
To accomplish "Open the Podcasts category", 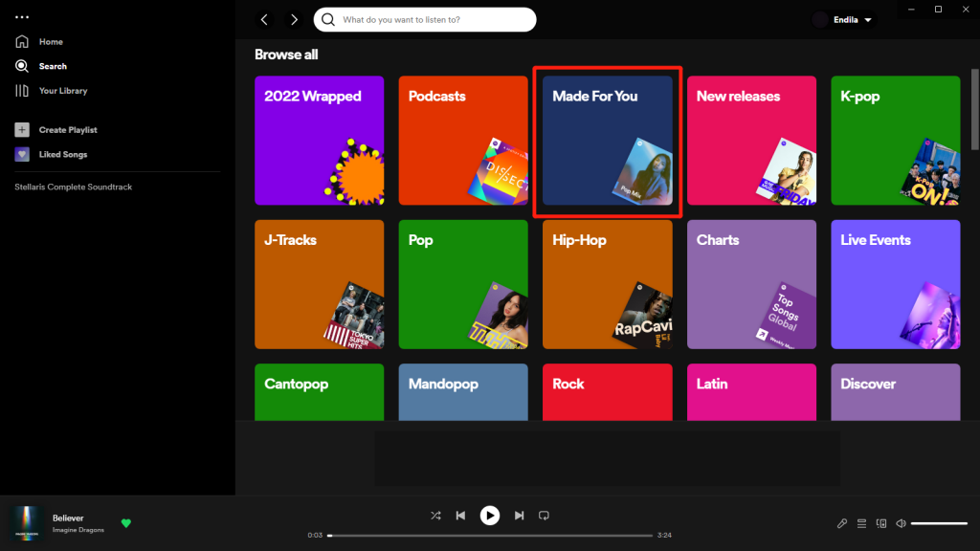I will click(x=463, y=141).
